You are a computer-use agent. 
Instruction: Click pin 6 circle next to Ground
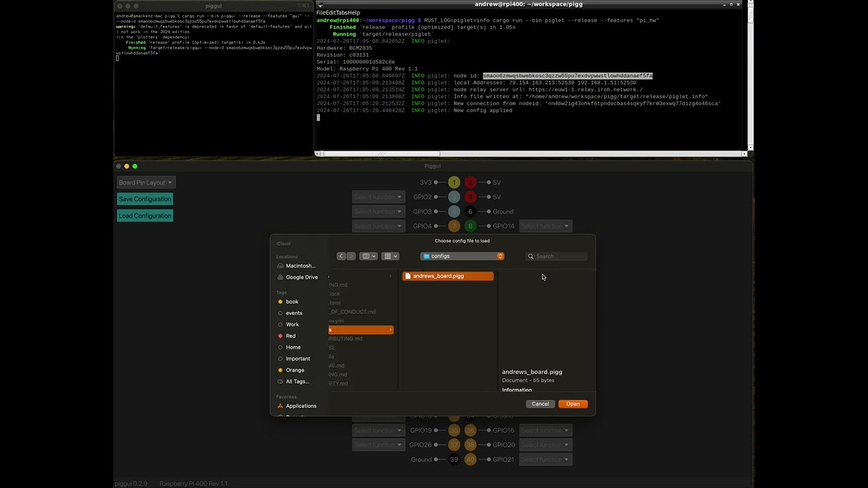470,211
